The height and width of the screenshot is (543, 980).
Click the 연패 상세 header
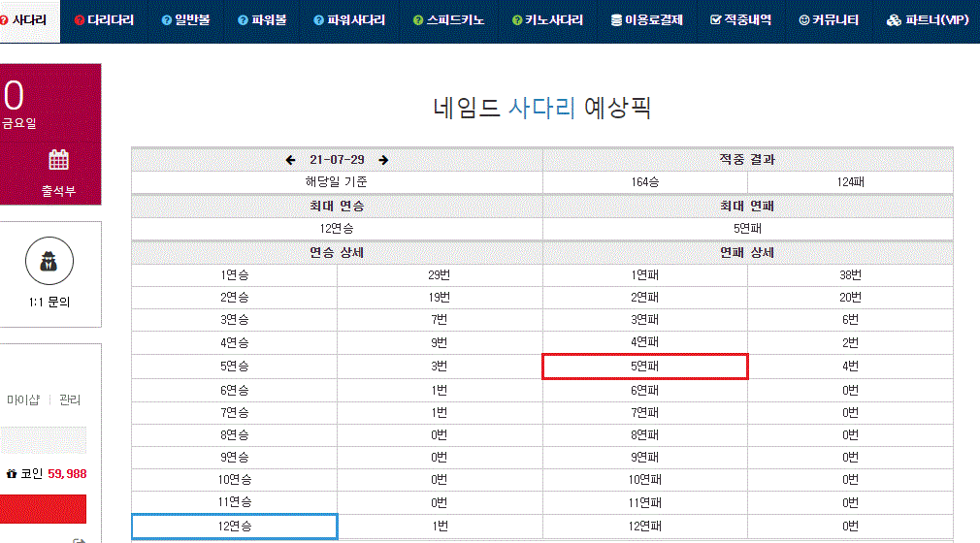tap(747, 252)
